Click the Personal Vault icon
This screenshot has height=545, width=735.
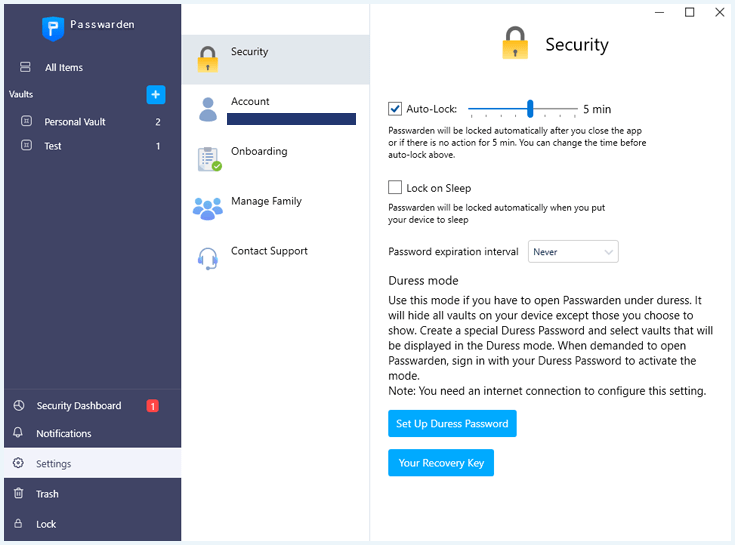pos(27,121)
